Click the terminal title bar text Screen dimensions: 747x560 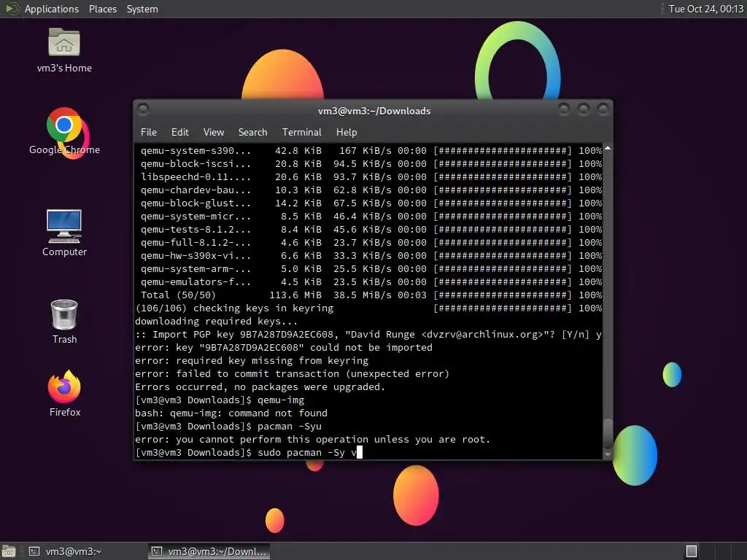374,111
